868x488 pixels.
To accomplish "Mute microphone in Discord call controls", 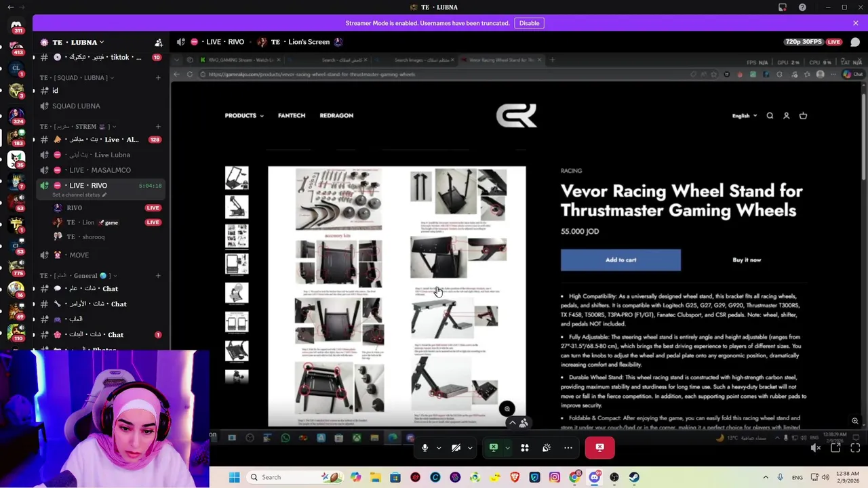I will 425,448.
